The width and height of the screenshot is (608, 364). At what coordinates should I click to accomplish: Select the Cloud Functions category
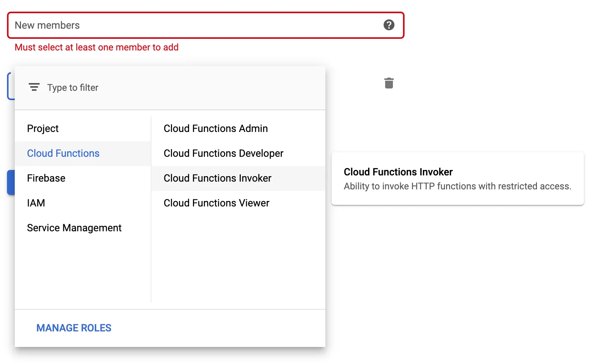tap(63, 153)
